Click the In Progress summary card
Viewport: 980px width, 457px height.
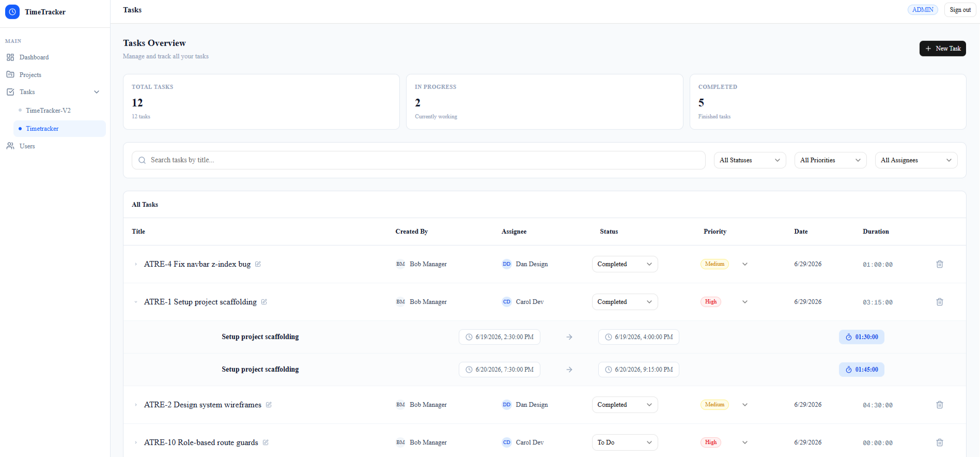(x=545, y=102)
